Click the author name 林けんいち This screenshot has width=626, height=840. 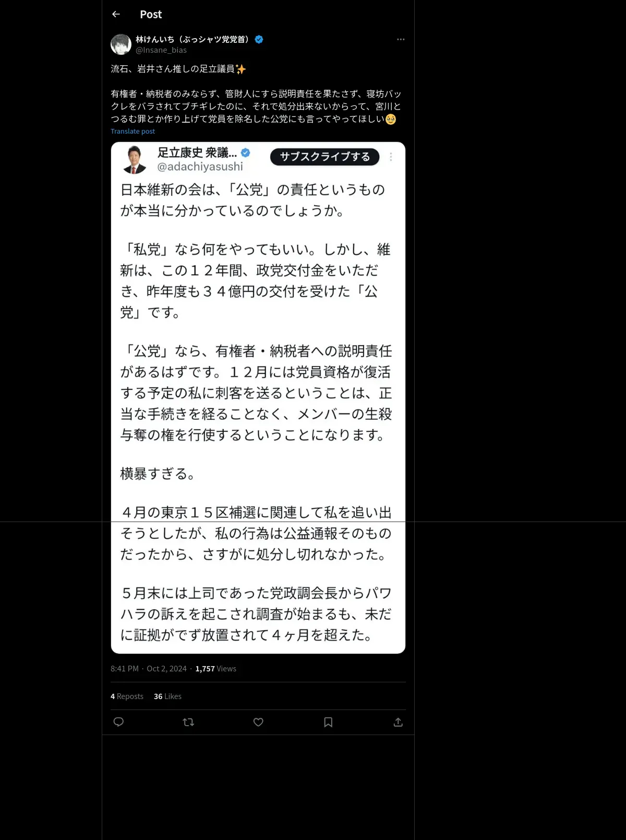[x=155, y=39]
